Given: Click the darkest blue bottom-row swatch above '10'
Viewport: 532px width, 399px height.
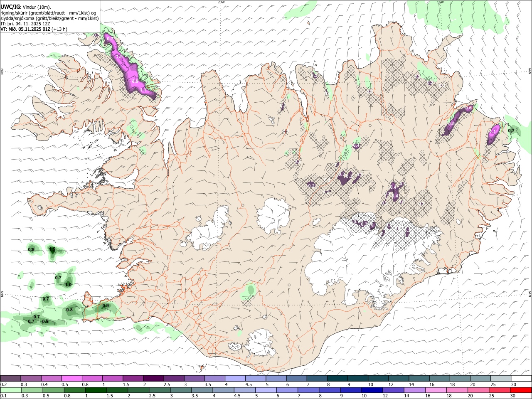Looking at the screenshot, I should coord(372,390).
